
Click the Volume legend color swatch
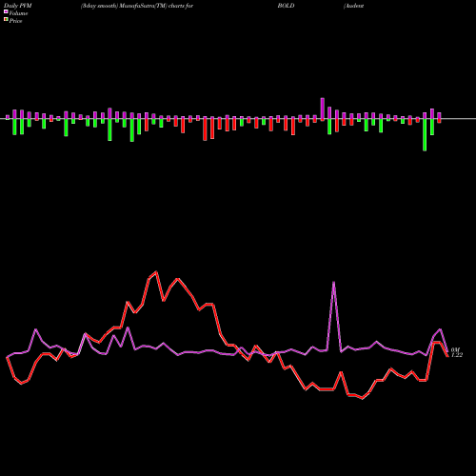[6, 11]
